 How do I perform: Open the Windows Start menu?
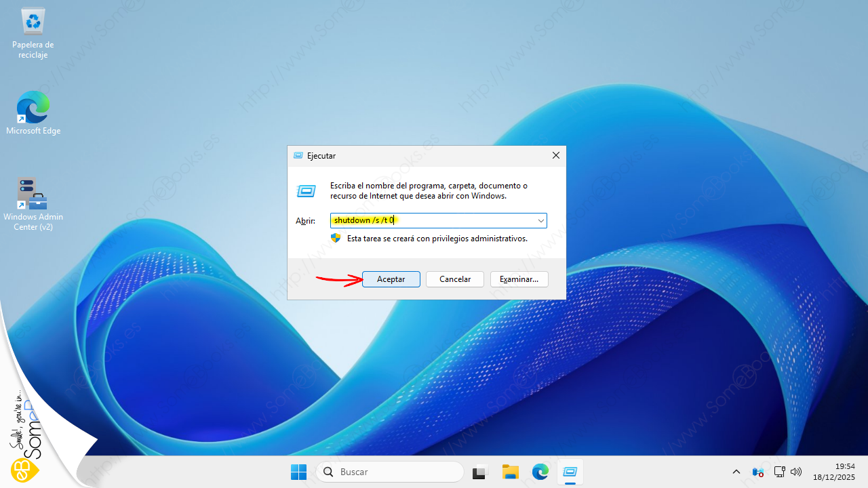(298, 472)
